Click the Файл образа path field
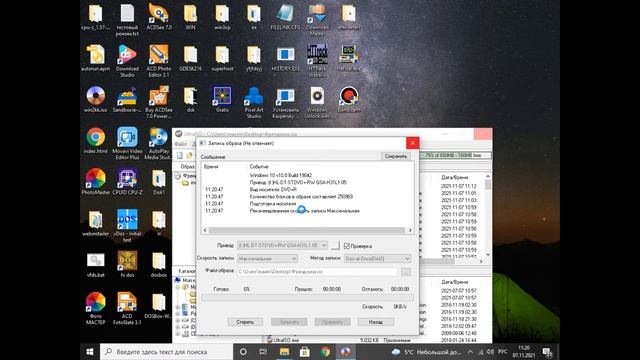Viewport: 640px width, 360px height. coord(317,272)
